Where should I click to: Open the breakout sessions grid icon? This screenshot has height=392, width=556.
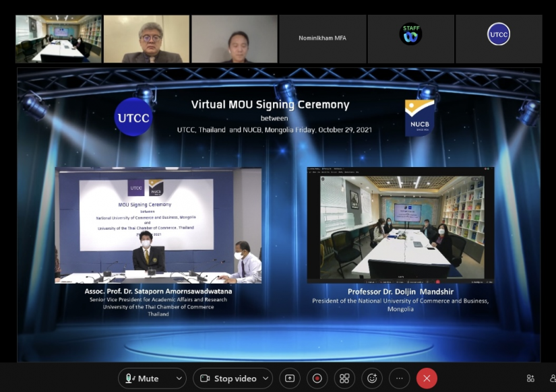tap(344, 379)
